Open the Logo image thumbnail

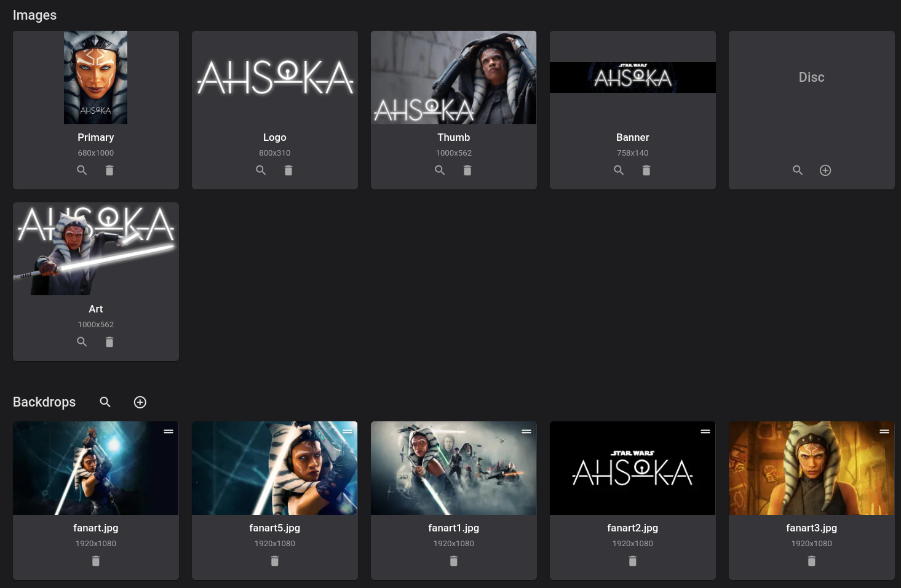click(275, 77)
